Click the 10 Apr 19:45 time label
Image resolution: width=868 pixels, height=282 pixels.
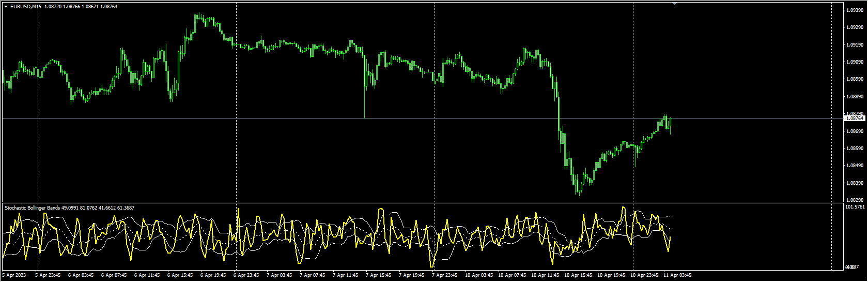click(611, 275)
